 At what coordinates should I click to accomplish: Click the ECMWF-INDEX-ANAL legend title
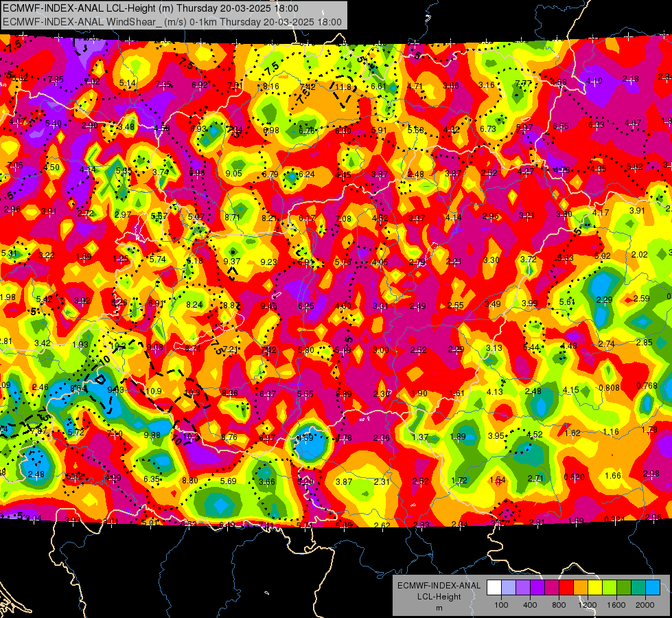point(439,586)
